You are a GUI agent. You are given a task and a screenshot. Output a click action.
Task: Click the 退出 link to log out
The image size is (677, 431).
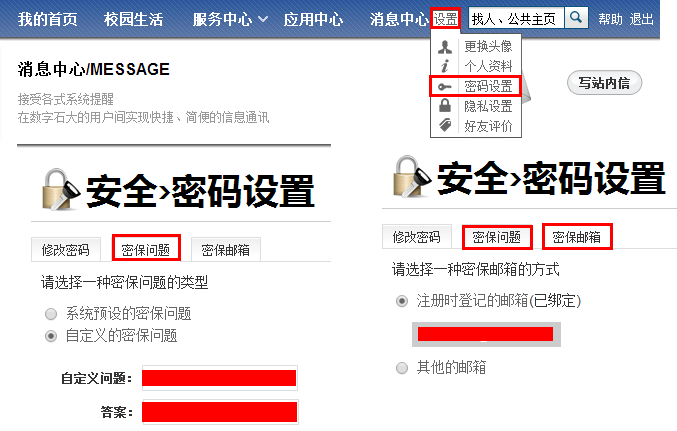click(x=641, y=19)
